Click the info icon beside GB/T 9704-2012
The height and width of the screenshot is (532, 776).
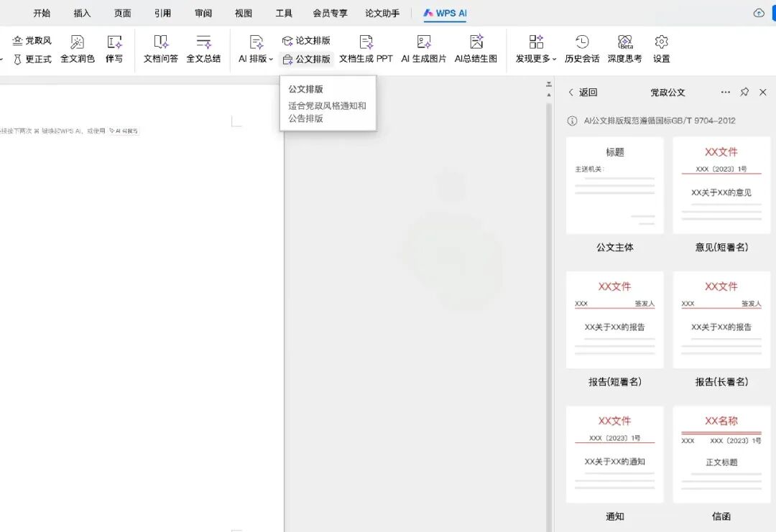(572, 121)
